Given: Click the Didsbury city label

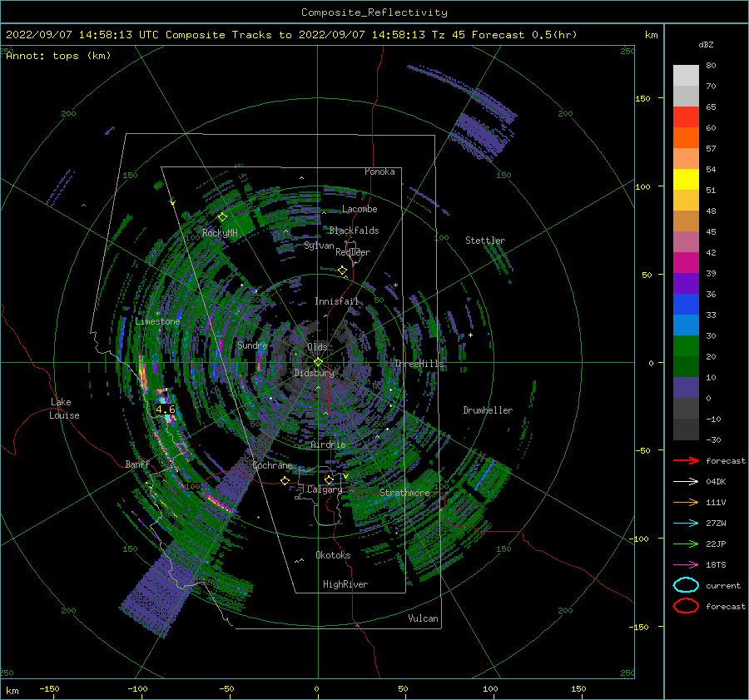Looking at the screenshot, I should click(314, 373).
